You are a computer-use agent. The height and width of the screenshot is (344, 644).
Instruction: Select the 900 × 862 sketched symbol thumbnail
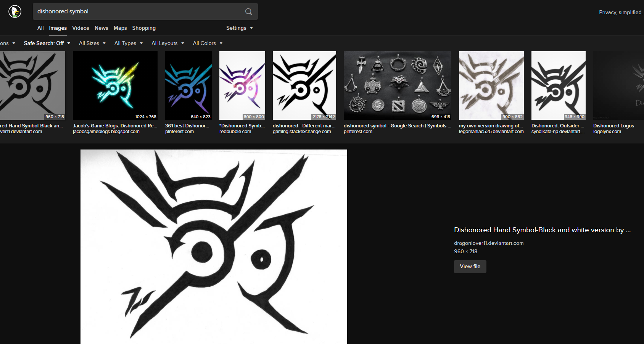coord(491,85)
